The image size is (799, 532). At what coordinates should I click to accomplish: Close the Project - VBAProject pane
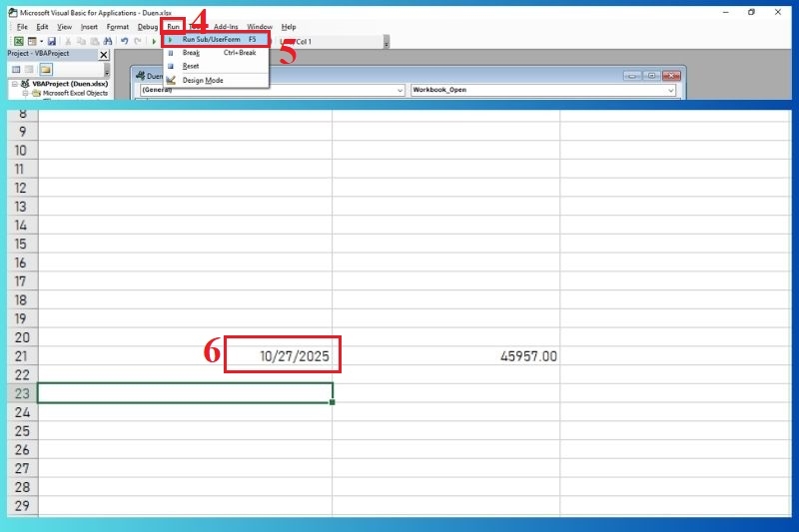click(x=104, y=55)
